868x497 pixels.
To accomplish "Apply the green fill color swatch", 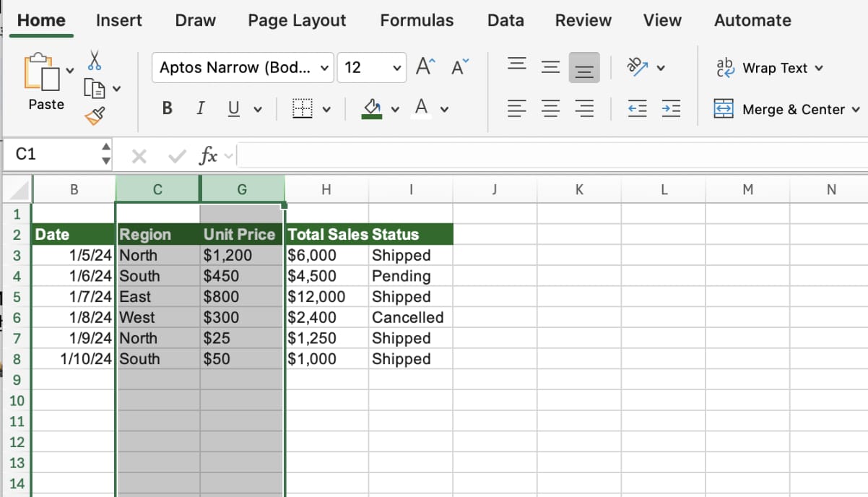I will click(x=372, y=109).
